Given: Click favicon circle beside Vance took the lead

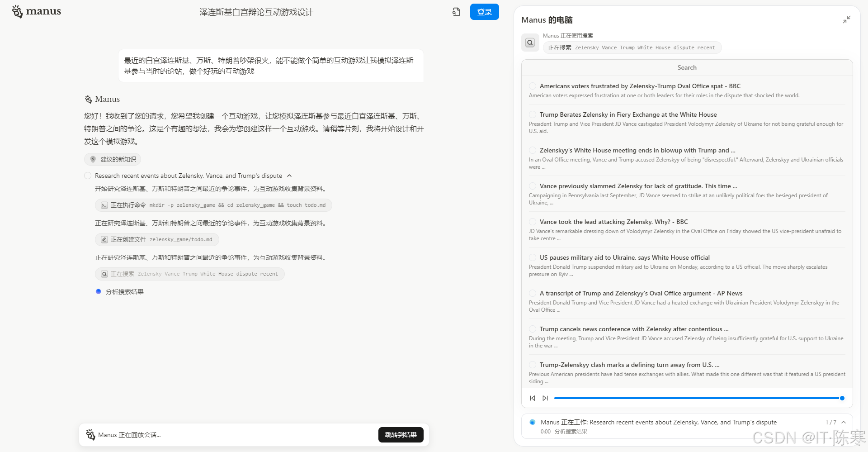Looking at the screenshot, I should (x=533, y=222).
